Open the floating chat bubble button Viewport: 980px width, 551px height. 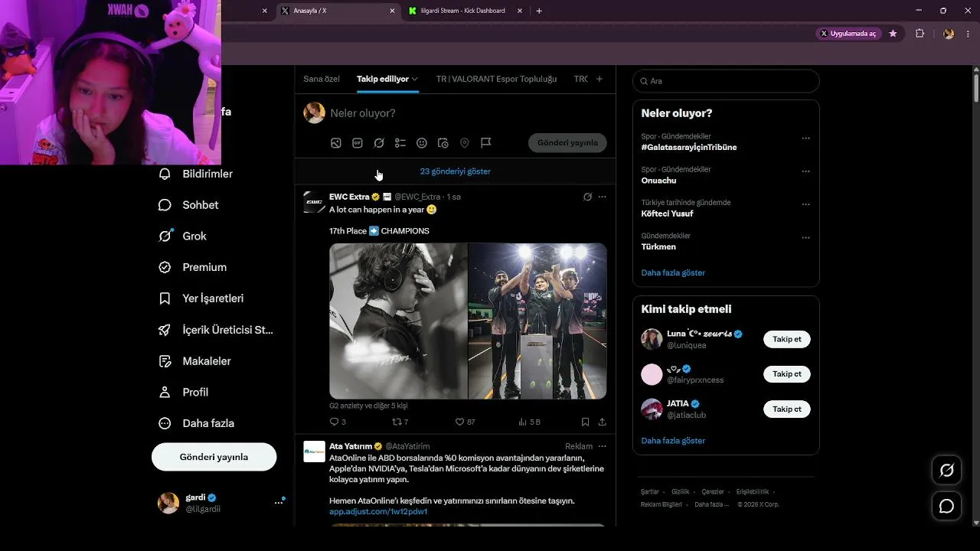point(946,506)
